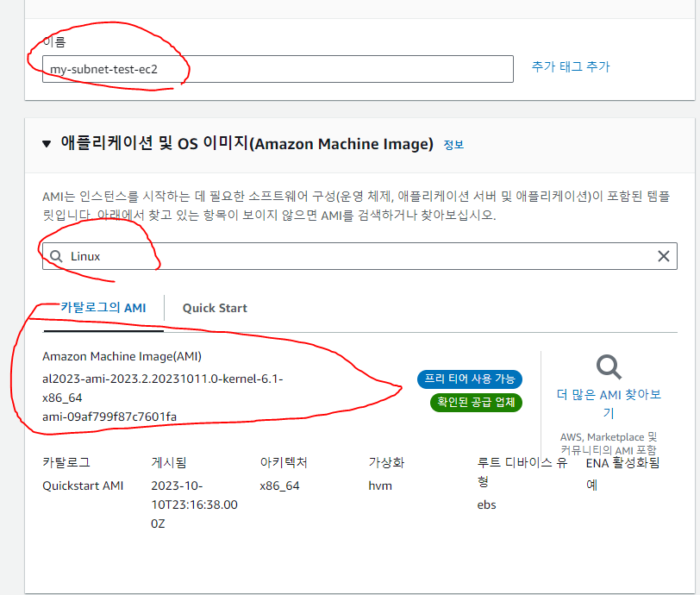Click the 확인된 공급 업체 badge
Image resolution: width=700 pixels, height=595 pixels.
tap(476, 402)
